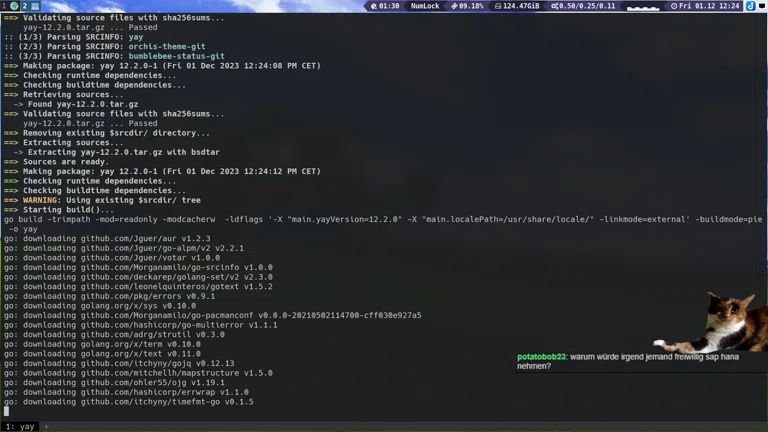
Task: Click the potatobob23 username in chat overlay
Action: click(541, 357)
